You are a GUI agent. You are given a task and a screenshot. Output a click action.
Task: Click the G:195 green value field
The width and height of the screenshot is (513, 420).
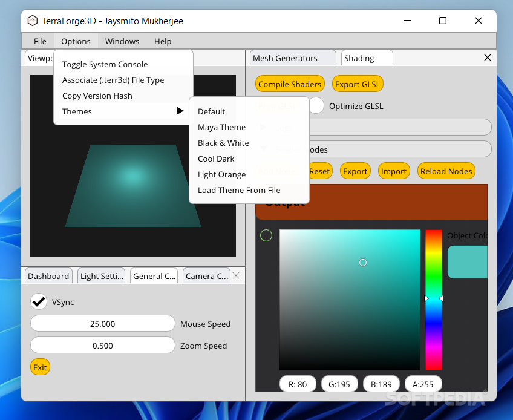coord(339,384)
